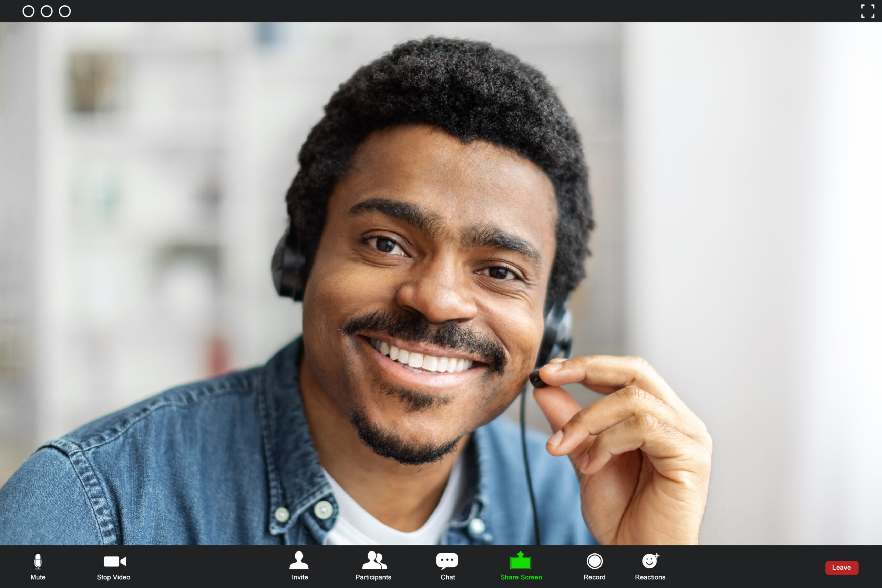Click the "Record" text label
This screenshot has width=882, height=588.
(594, 577)
